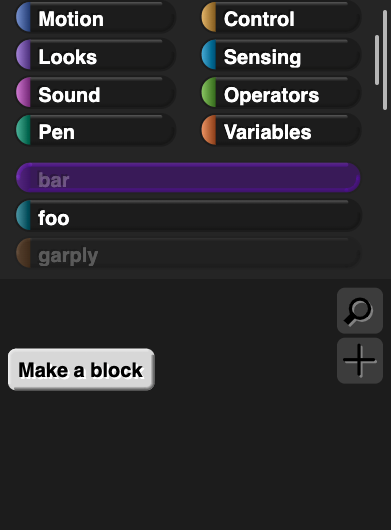Click the Make a block button
The width and height of the screenshot is (391, 530).
tap(81, 369)
